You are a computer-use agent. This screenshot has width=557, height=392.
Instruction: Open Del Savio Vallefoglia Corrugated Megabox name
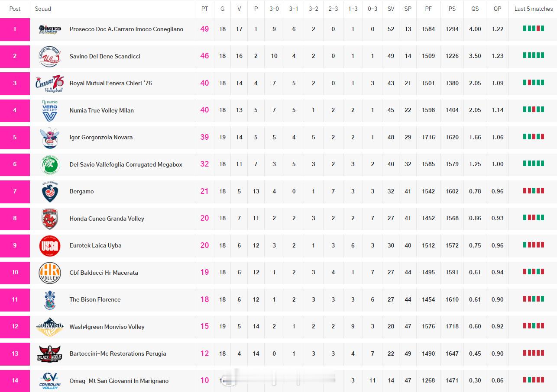[126, 164]
